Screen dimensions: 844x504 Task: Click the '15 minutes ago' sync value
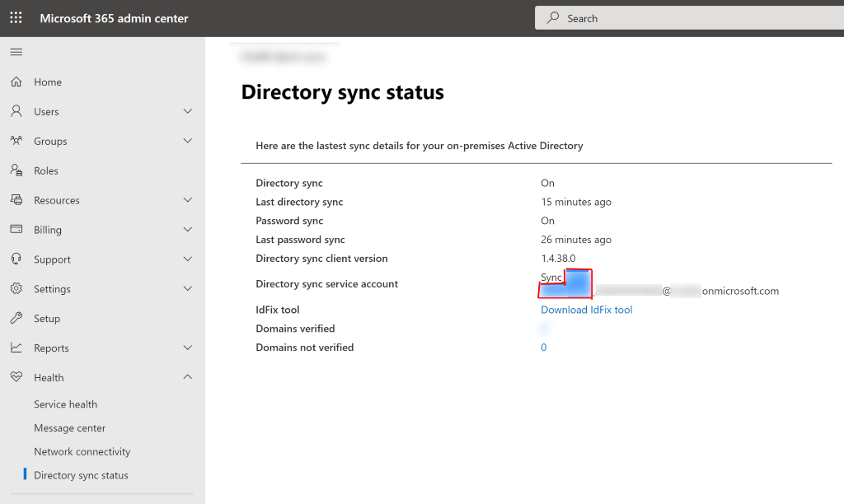576,202
